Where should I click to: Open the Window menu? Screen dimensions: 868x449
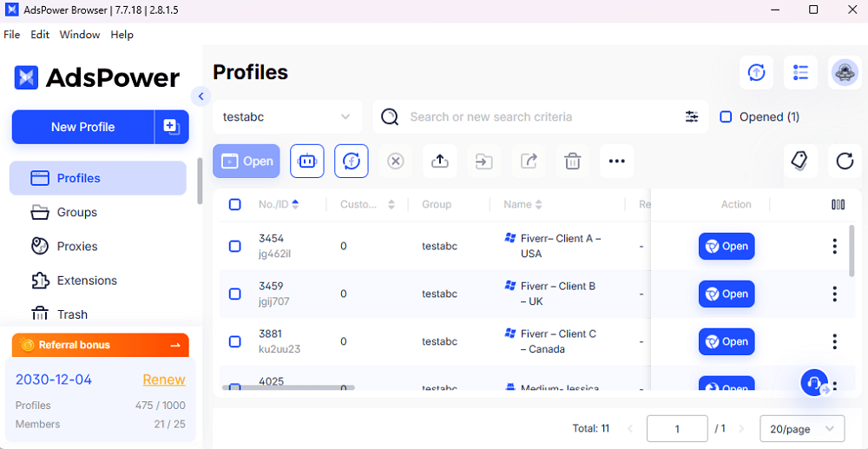pos(80,35)
